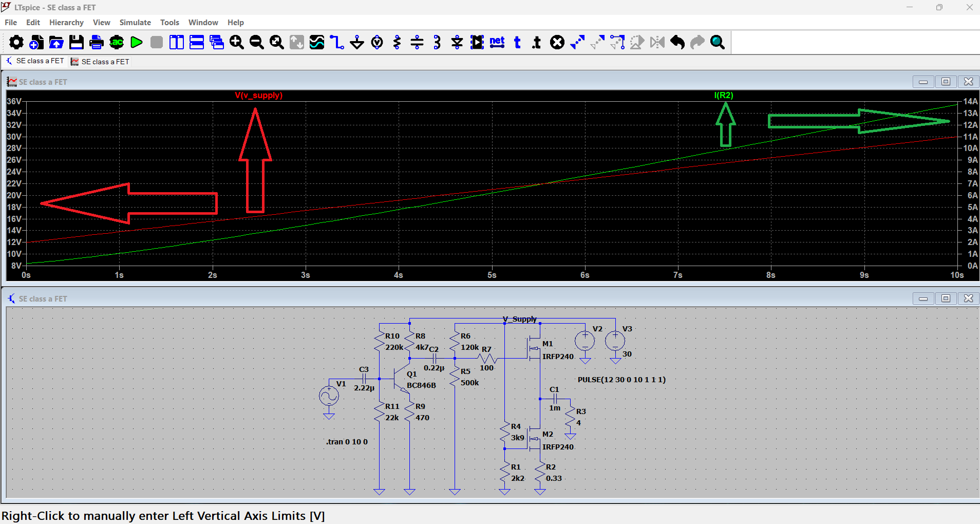Image resolution: width=980 pixels, height=524 pixels.
Task: Click the C1 1m capacitor
Action: pyautogui.click(x=555, y=399)
